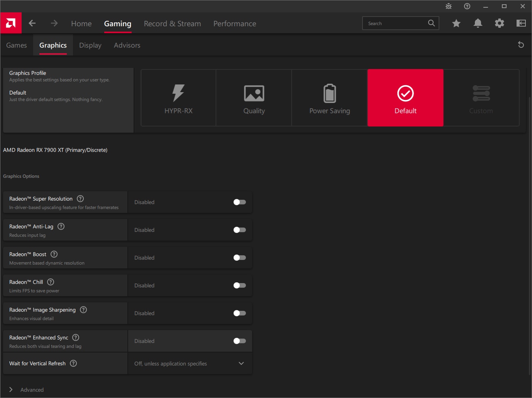Expand the Advanced section
The height and width of the screenshot is (398, 532).
click(x=26, y=390)
